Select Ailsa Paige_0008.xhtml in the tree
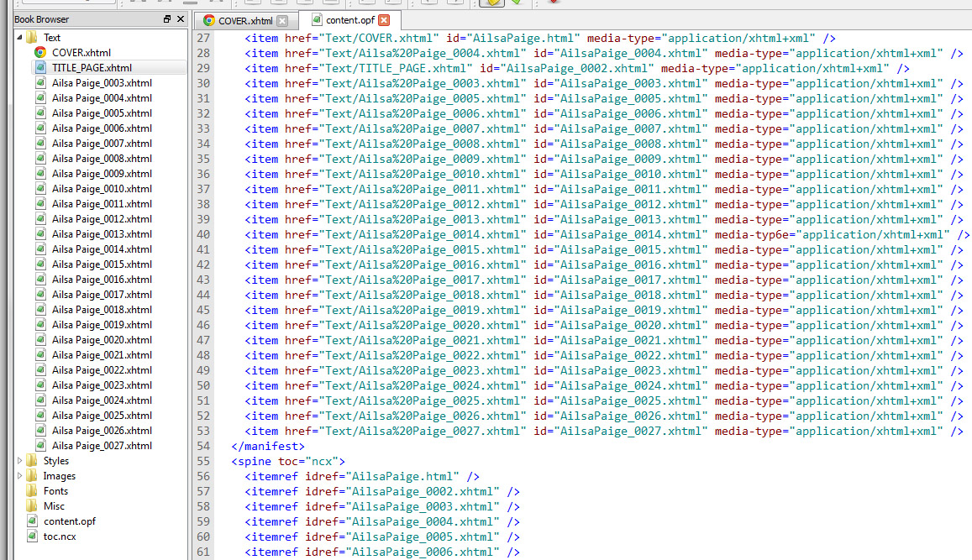This screenshot has height=560, width=972. 102,159
